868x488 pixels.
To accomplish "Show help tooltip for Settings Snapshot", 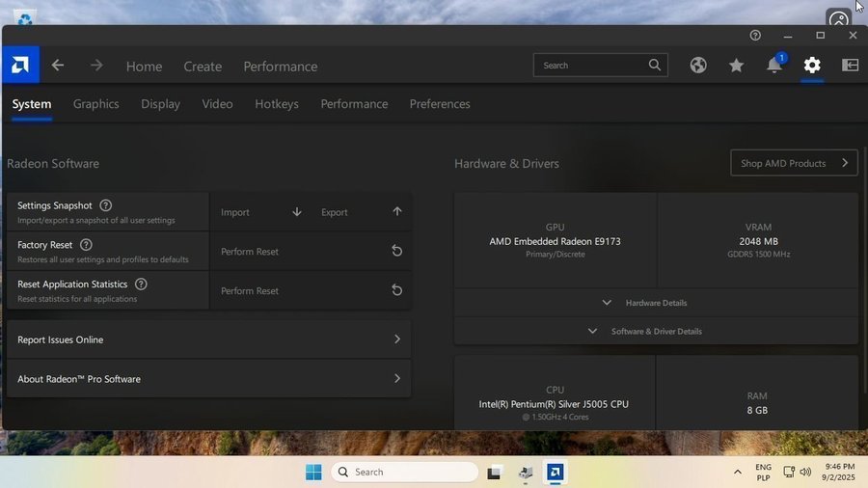I will click(x=106, y=205).
